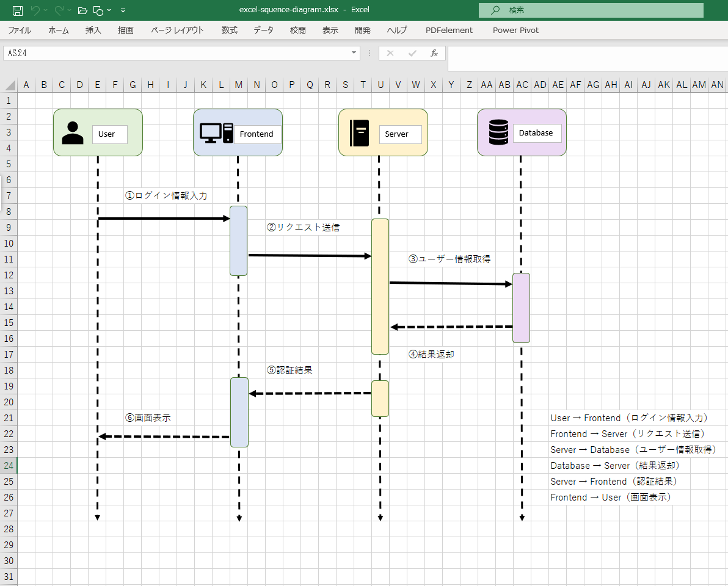Select the User person icon in diagram
The image size is (728, 586).
coord(73,133)
